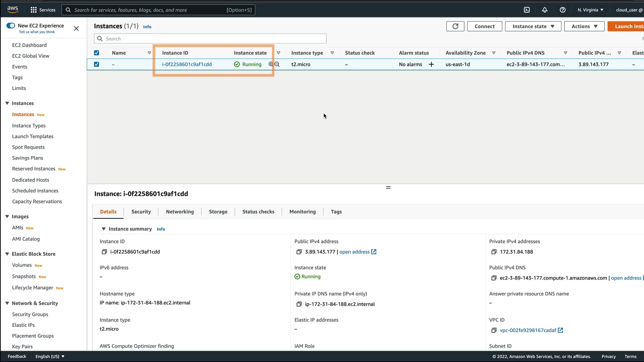644x362 pixels.
Task: Open the help question mark icon
Action: click(x=562, y=10)
